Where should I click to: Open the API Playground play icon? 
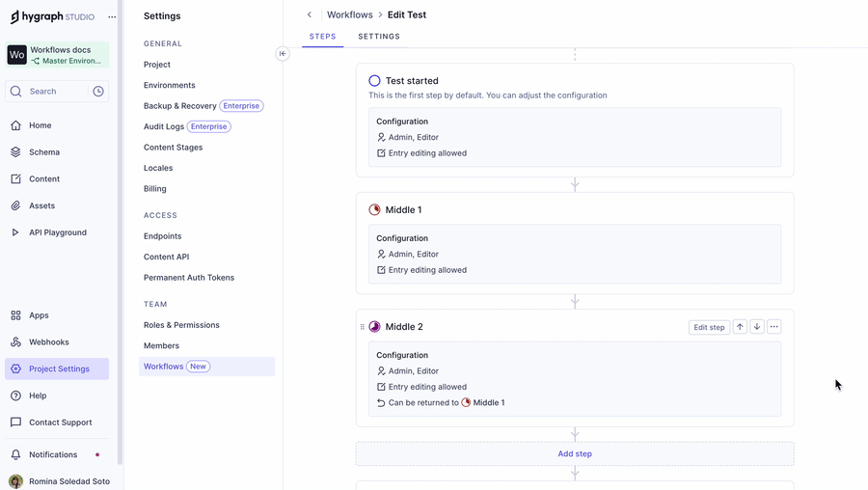[15, 232]
